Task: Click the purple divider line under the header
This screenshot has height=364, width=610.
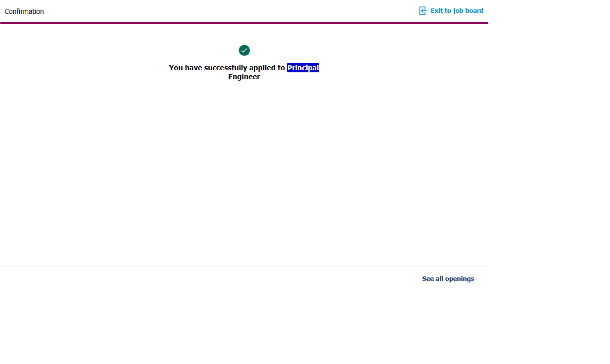Action: point(244,23)
